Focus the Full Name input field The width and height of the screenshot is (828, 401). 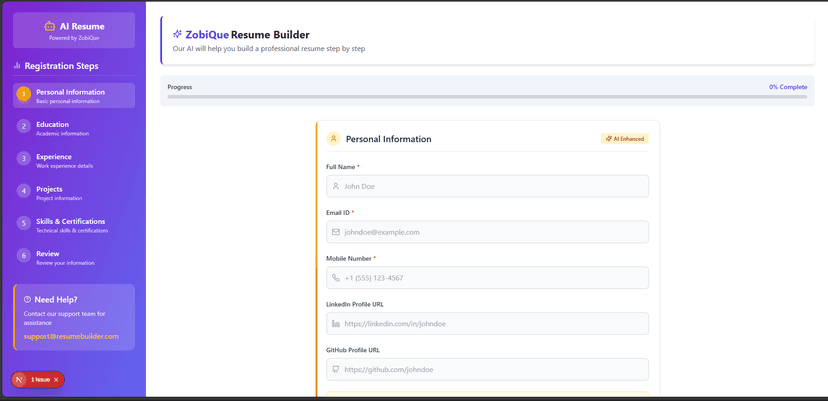487,186
